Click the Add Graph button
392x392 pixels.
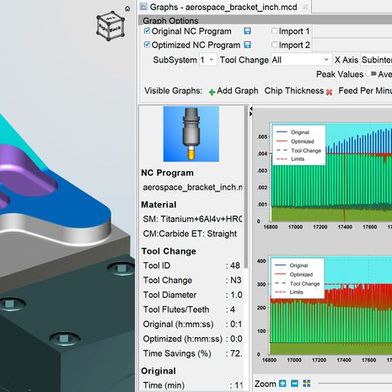tap(233, 91)
